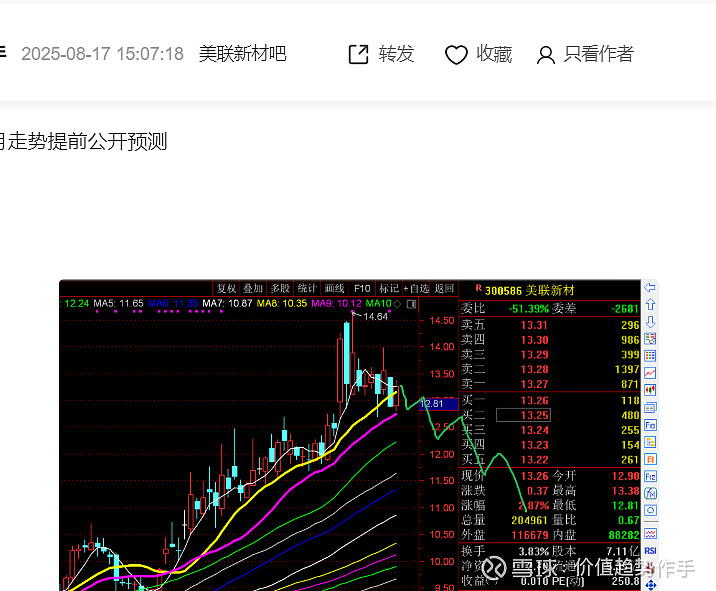The image size is (716, 591).
Task: Click the 统计 menu in chart toolbar
Action: [307, 289]
